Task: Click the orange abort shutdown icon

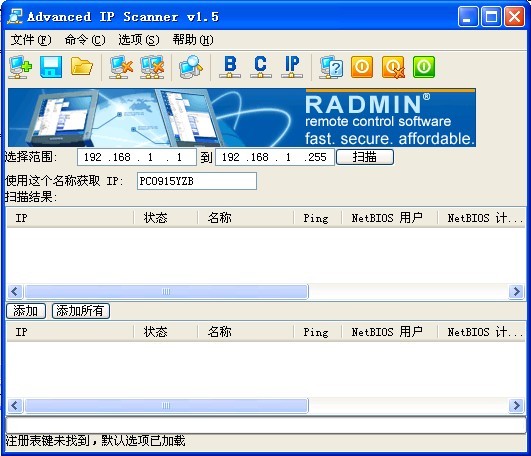Action: click(393, 67)
